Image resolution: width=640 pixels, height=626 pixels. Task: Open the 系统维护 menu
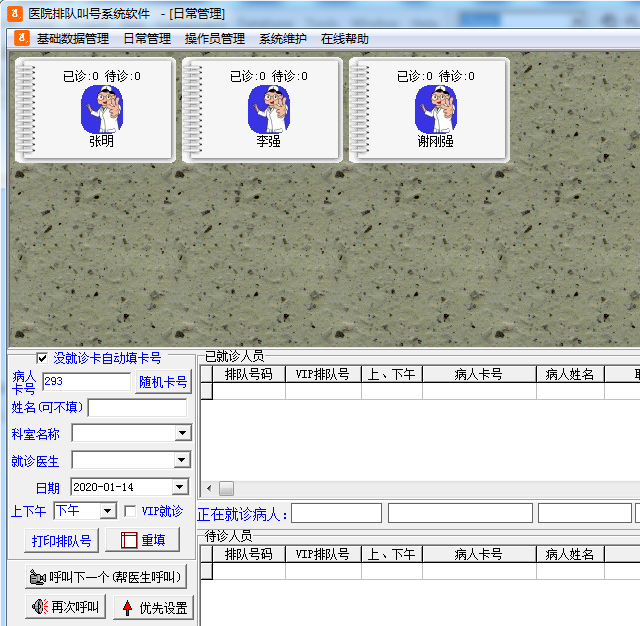(283, 39)
